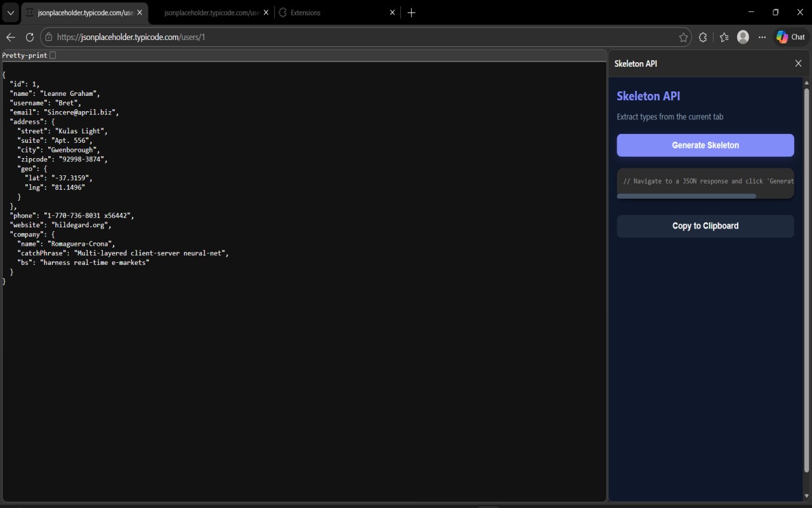Image resolution: width=812 pixels, height=508 pixels.
Task: Open the profile avatar
Action: (743, 37)
